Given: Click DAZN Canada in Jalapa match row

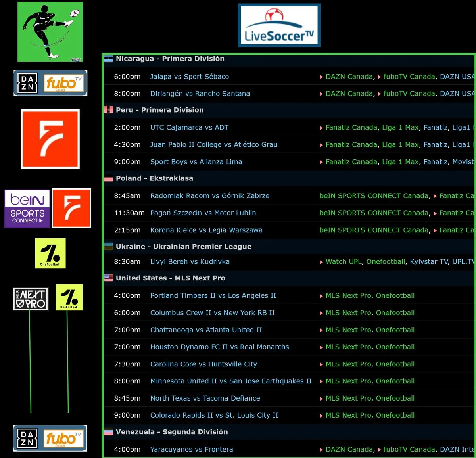Looking at the screenshot, I should 349,77.
